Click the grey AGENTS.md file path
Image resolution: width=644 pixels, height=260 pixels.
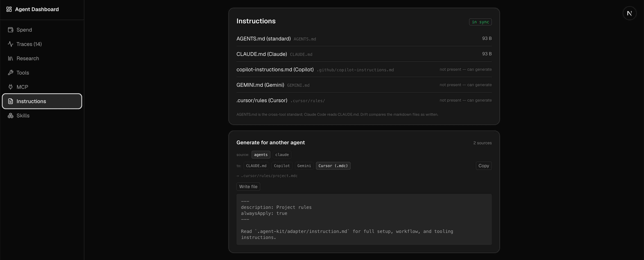(x=305, y=39)
